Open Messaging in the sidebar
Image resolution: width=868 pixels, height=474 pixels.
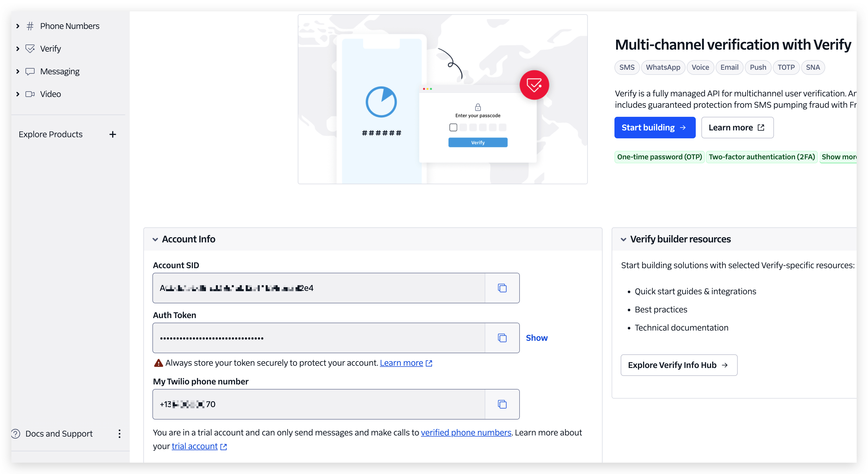(60, 71)
